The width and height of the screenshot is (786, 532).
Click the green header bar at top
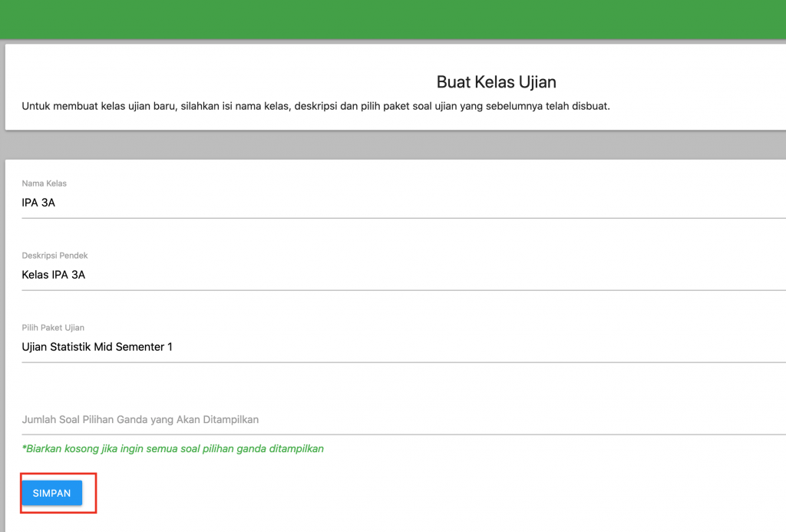pos(393,18)
